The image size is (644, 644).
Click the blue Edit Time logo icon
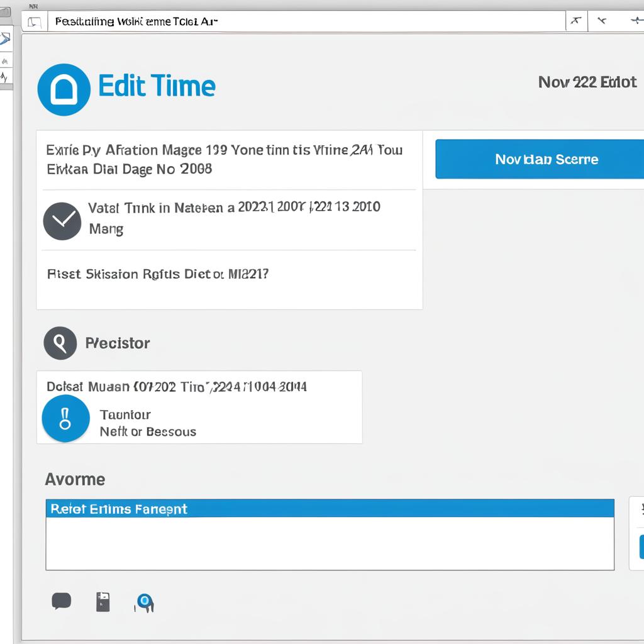pos(64,89)
